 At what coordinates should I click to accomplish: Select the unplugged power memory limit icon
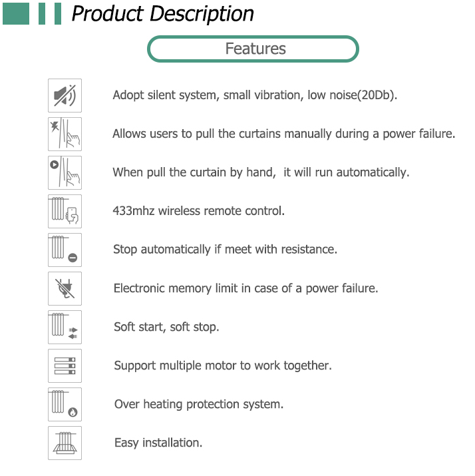pyautogui.click(x=65, y=288)
